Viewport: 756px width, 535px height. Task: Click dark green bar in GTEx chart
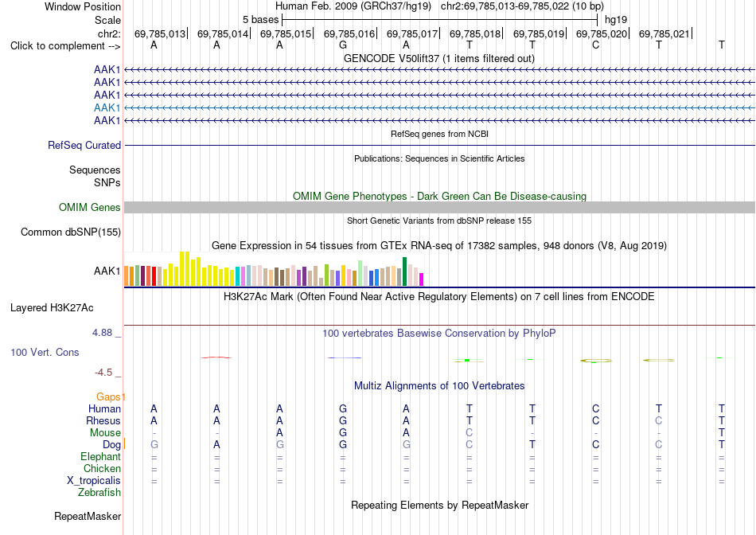[405, 271]
